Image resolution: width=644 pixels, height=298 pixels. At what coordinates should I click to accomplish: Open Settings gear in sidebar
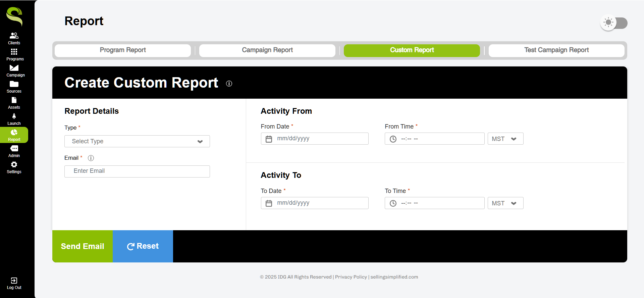[x=14, y=164]
